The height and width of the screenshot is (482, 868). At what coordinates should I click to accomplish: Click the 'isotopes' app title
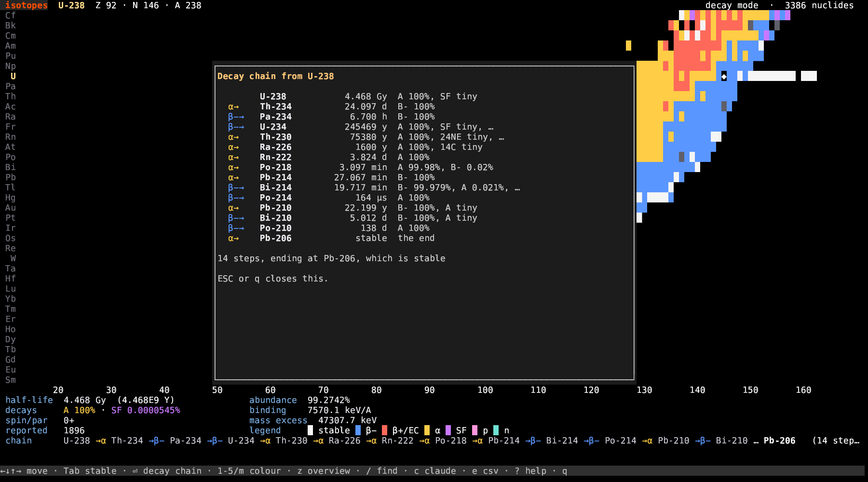tap(27, 5)
